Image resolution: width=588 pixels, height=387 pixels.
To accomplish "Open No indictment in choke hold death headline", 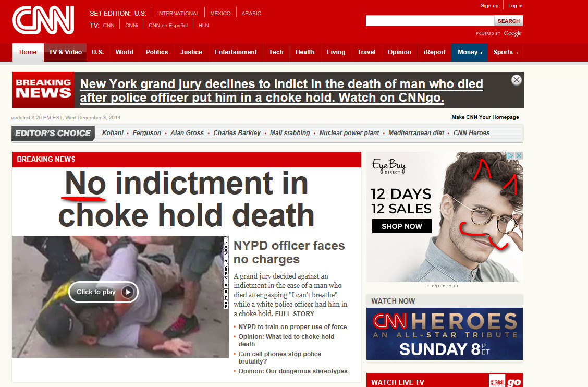I will [x=187, y=199].
